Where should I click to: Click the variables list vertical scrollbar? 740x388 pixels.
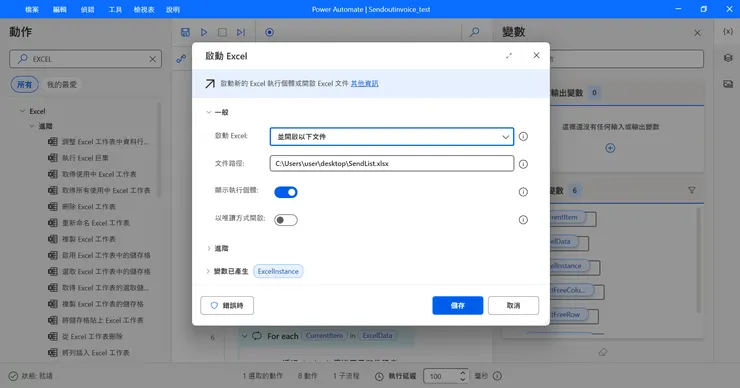coord(698,260)
